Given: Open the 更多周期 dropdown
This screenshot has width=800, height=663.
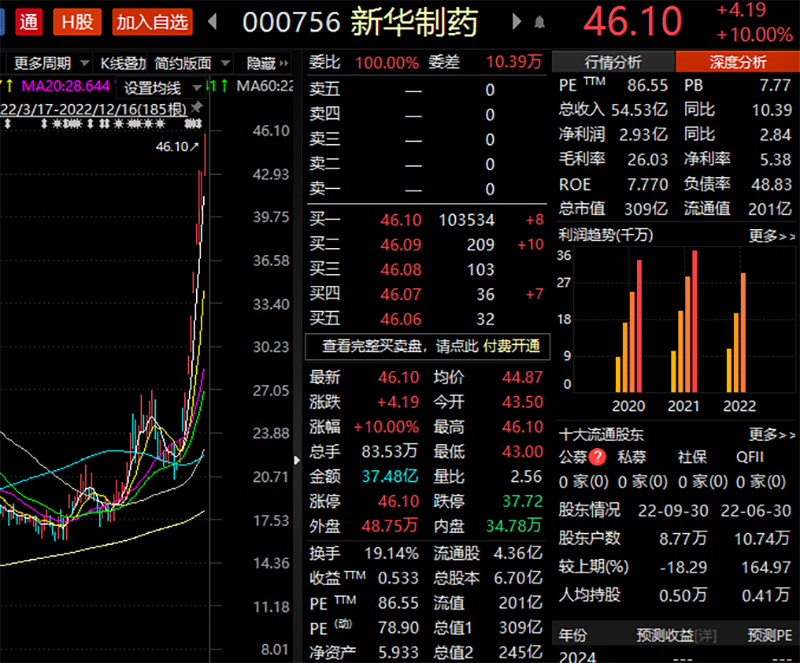Looking at the screenshot, I should [x=50, y=63].
